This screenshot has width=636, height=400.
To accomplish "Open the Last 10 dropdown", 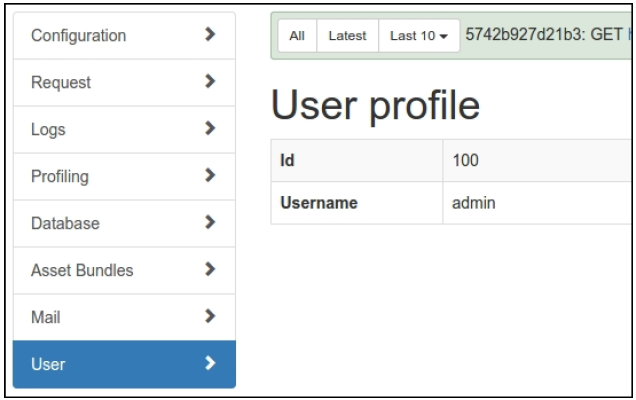I will pos(419,36).
